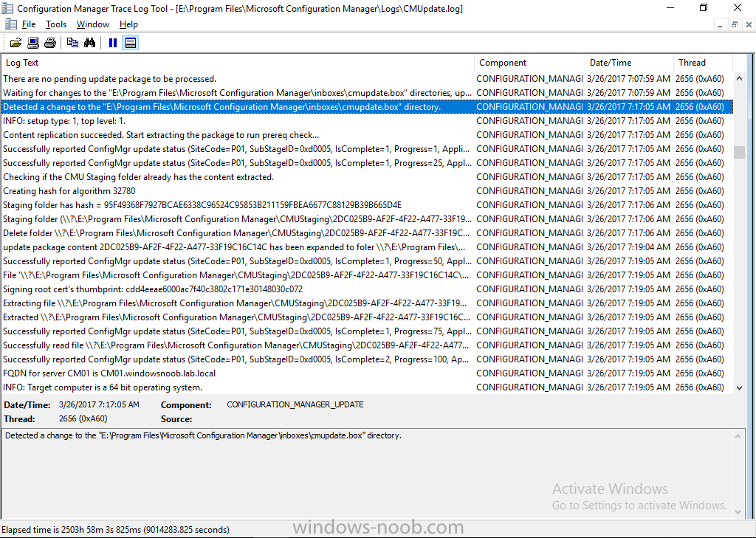Toggle the Show Details pane icon

130,43
